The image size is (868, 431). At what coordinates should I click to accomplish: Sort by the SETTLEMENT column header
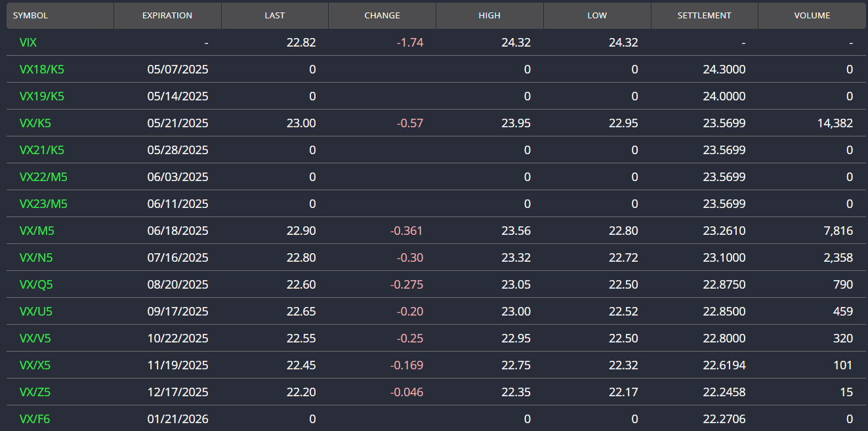pos(704,16)
